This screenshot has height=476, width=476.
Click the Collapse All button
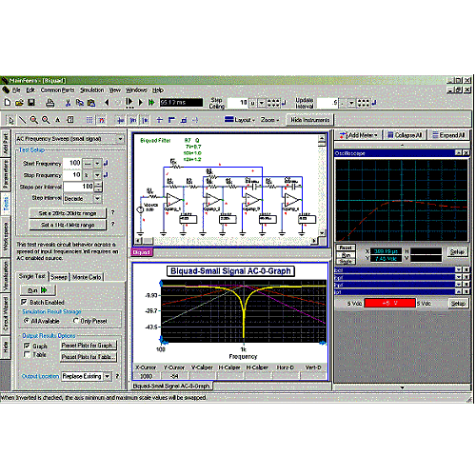pyautogui.click(x=405, y=135)
